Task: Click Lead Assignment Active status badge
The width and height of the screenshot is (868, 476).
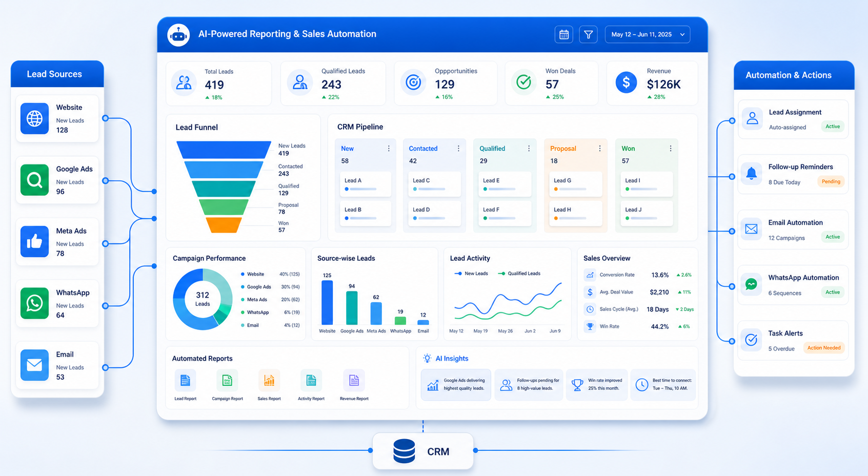Action: (x=833, y=127)
